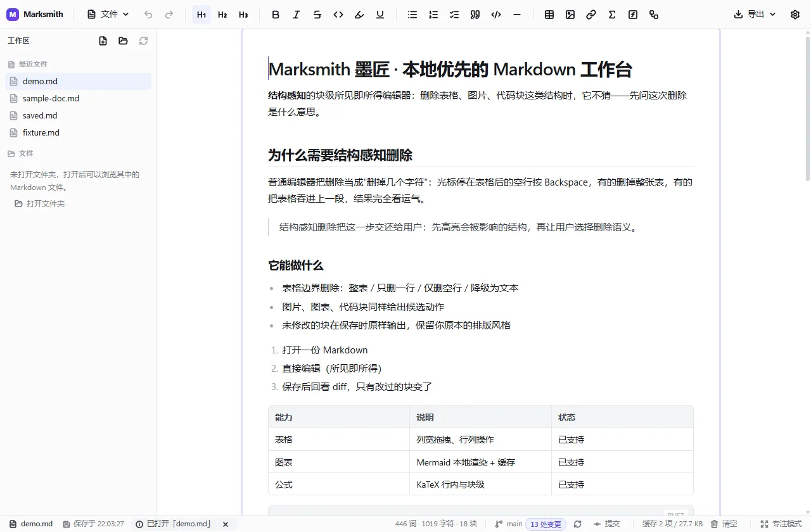Toggle inline code formatting
Screen dimensions: 811x532
pos(338,15)
